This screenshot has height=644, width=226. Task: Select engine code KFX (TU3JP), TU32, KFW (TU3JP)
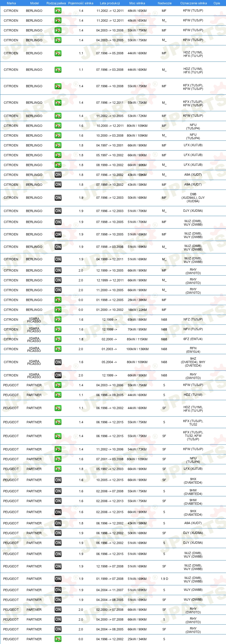click(193, 436)
